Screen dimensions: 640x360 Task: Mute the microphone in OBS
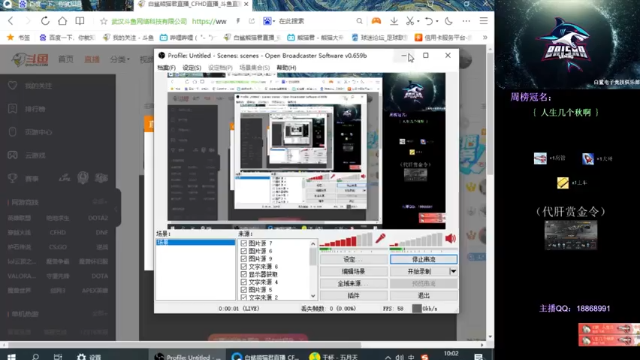coord(380,238)
